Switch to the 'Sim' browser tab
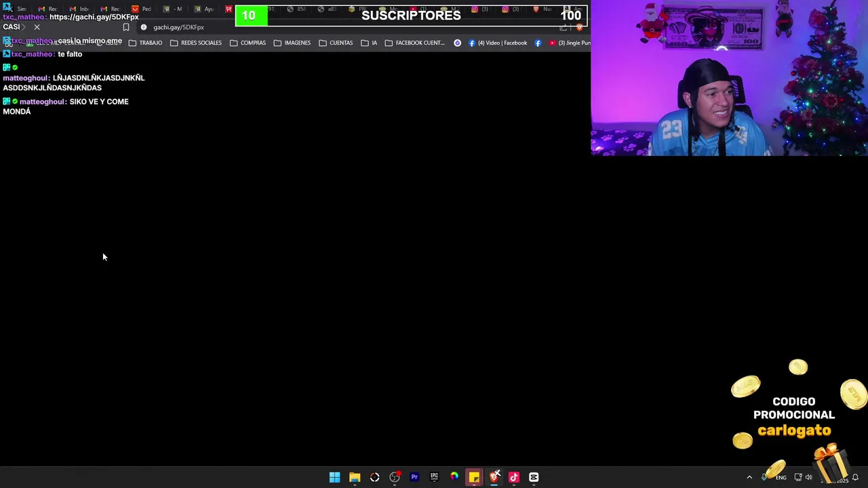The width and height of the screenshot is (868, 488). point(16,9)
